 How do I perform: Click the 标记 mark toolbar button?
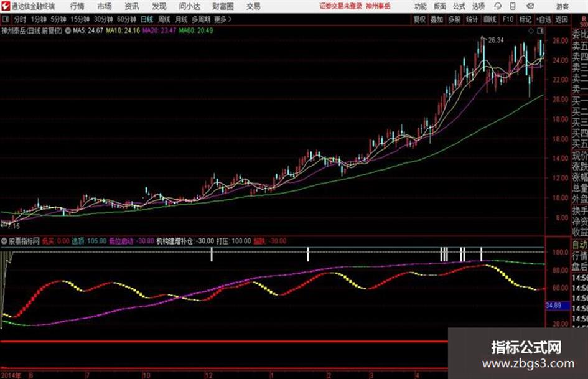point(525,19)
